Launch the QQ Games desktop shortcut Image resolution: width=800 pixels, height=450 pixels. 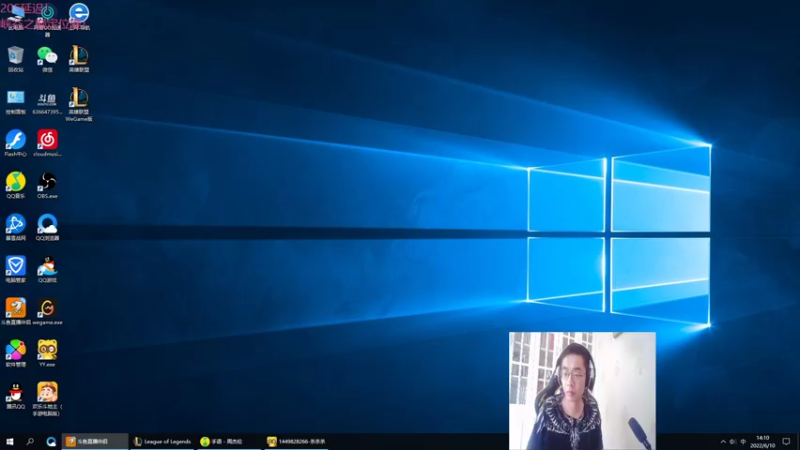[47, 269]
